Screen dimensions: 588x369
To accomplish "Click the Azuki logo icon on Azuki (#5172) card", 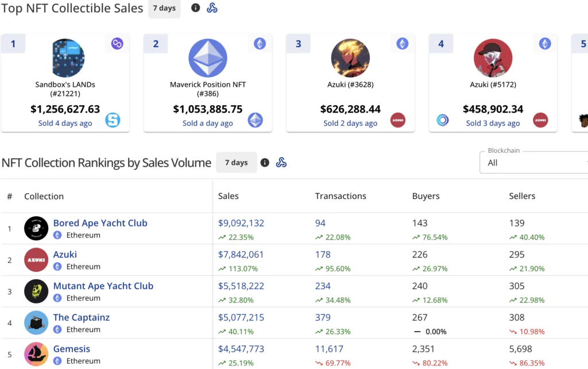I will (540, 120).
